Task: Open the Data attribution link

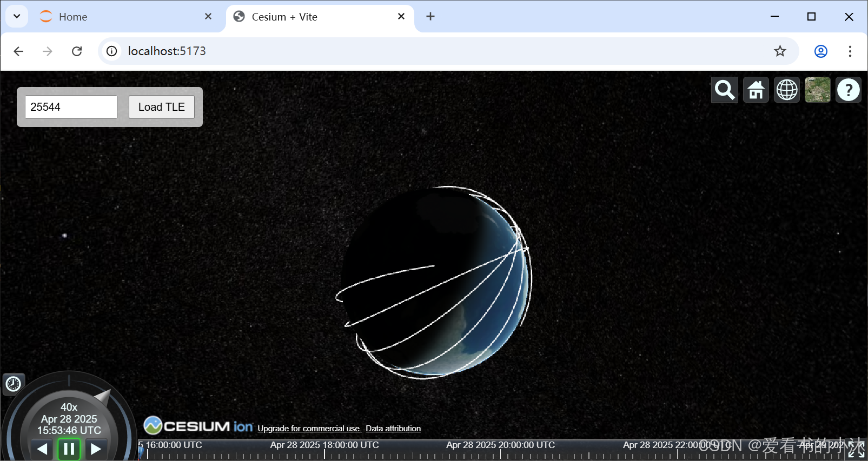Action: (393, 429)
